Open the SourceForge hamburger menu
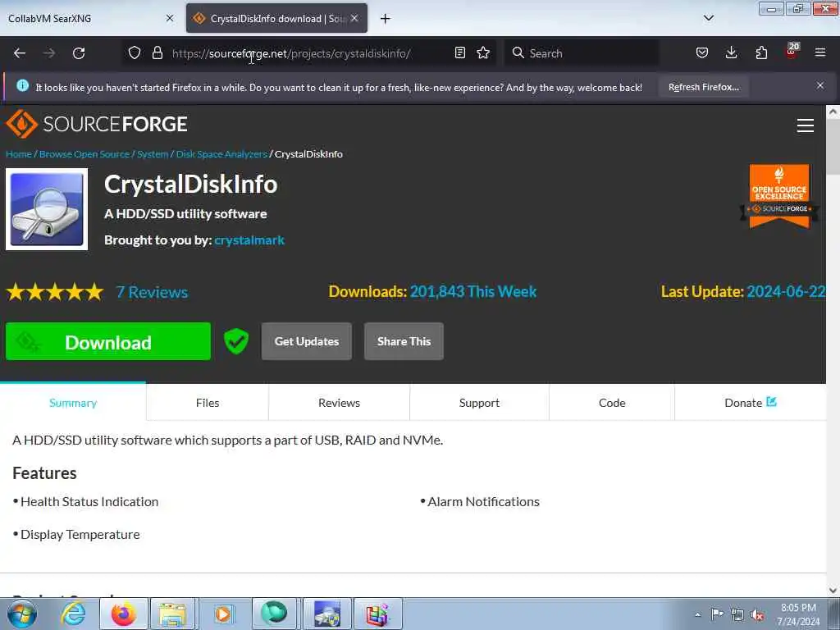The height and width of the screenshot is (630, 840). pos(806,126)
